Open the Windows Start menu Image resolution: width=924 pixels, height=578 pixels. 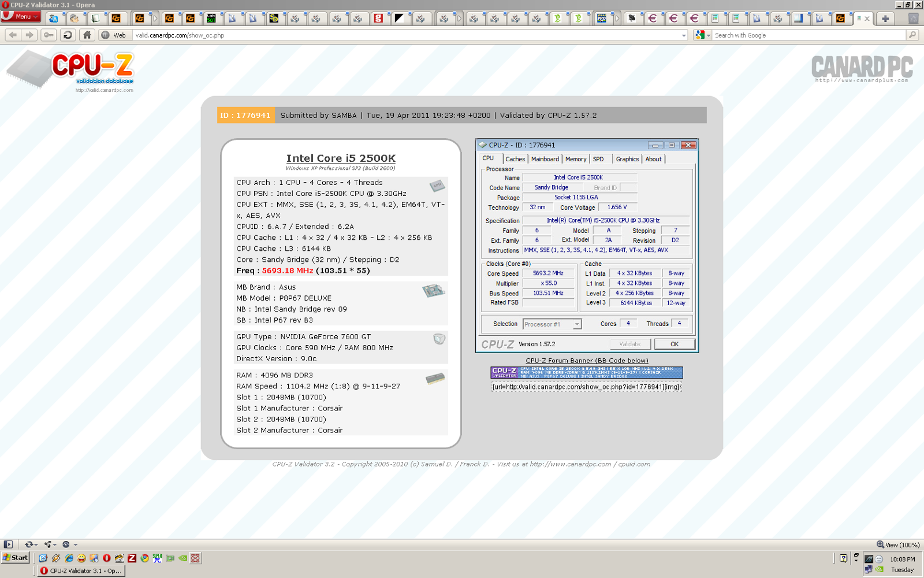coord(16,558)
